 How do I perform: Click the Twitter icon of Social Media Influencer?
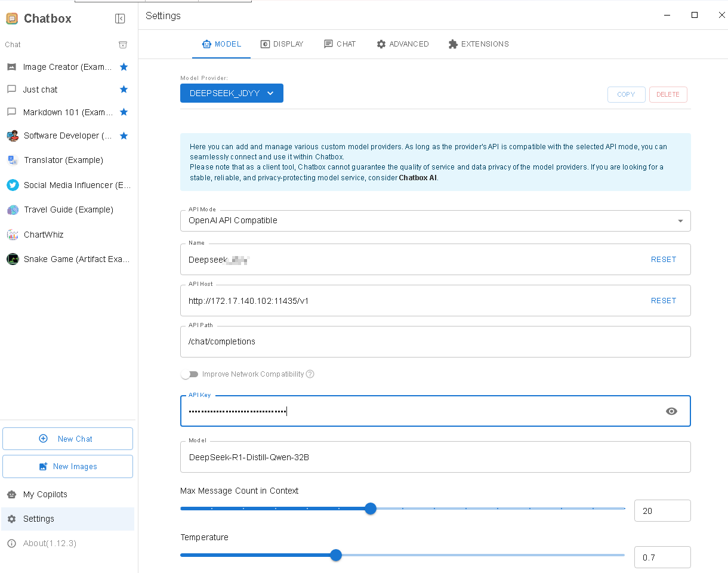[x=13, y=185]
